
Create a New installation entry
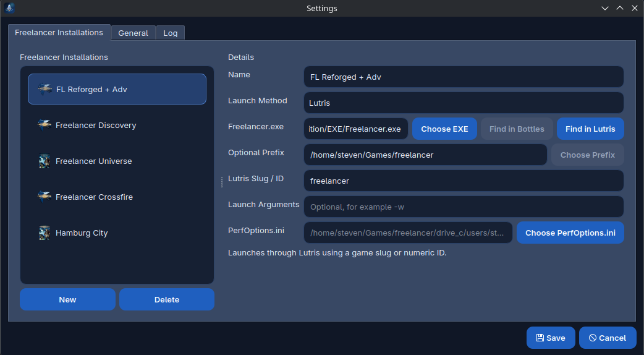[67, 299]
